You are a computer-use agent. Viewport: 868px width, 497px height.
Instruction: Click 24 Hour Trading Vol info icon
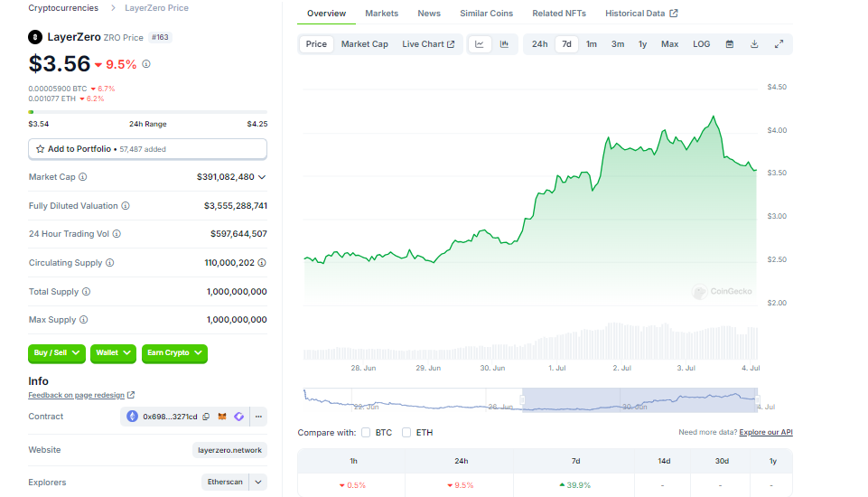pyautogui.click(x=117, y=234)
